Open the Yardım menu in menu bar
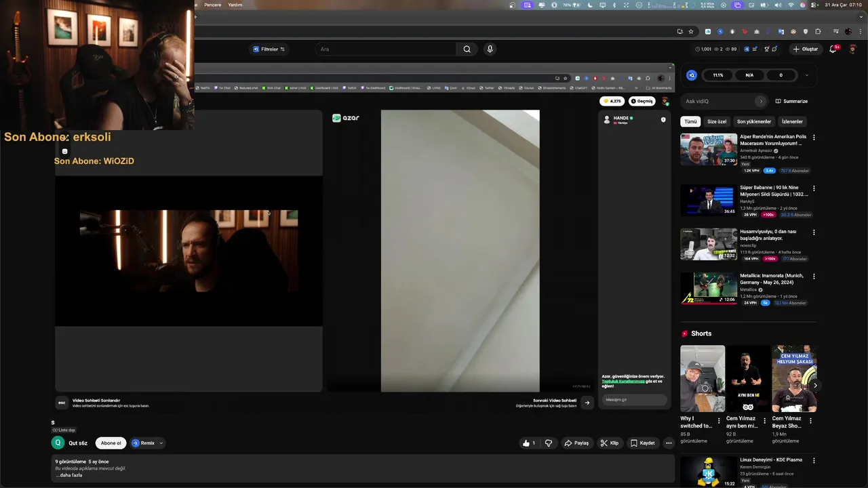 235,5
